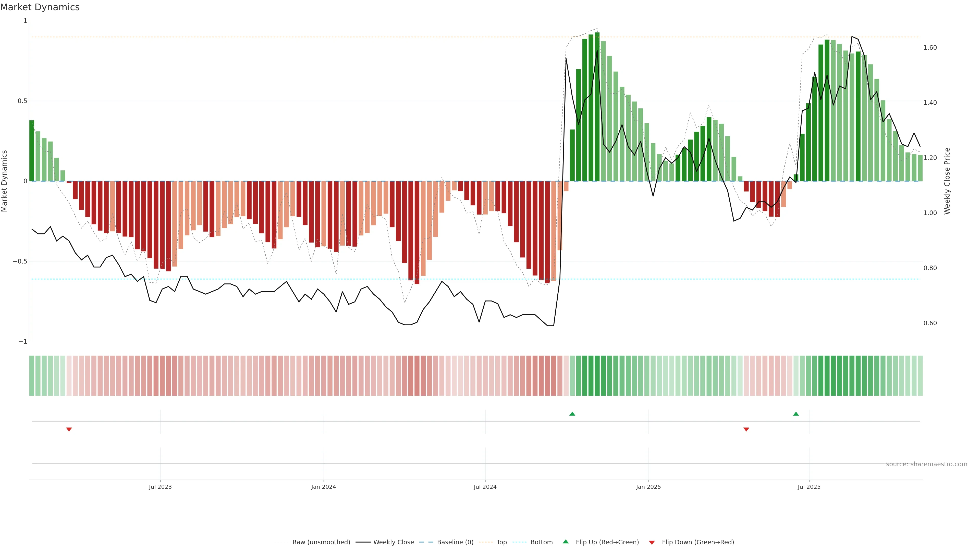Click the Flip Down legend triangle icon
Screen dimensions: 980x551
(652, 542)
